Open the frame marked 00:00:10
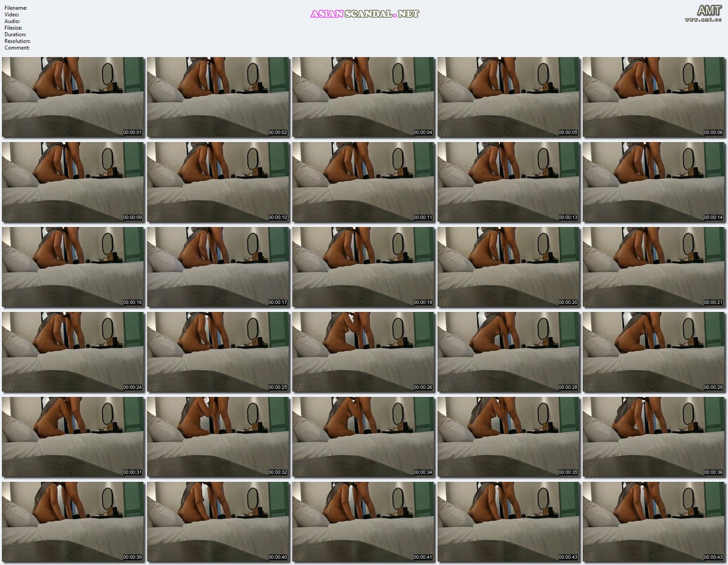 click(x=218, y=182)
